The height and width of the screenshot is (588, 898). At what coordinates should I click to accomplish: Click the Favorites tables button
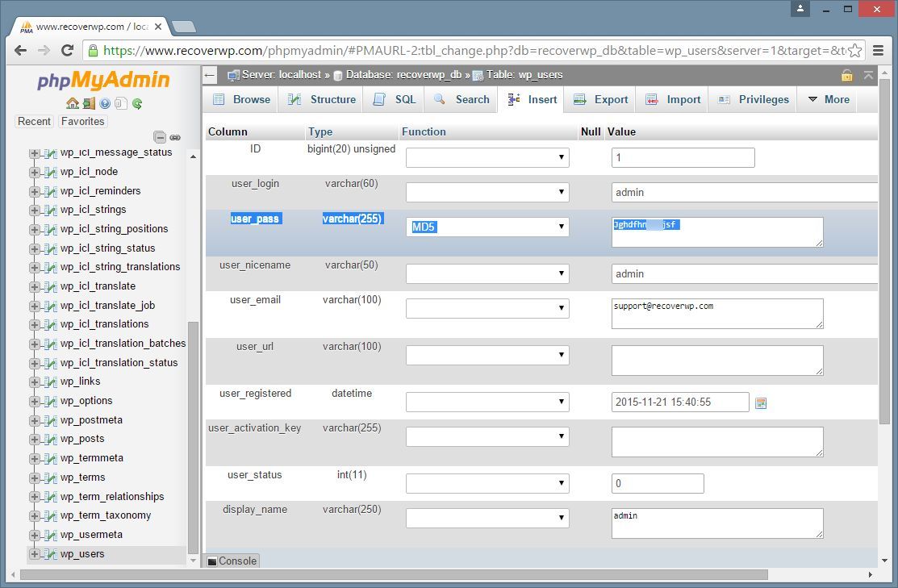pyautogui.click(x=83, y=121)
